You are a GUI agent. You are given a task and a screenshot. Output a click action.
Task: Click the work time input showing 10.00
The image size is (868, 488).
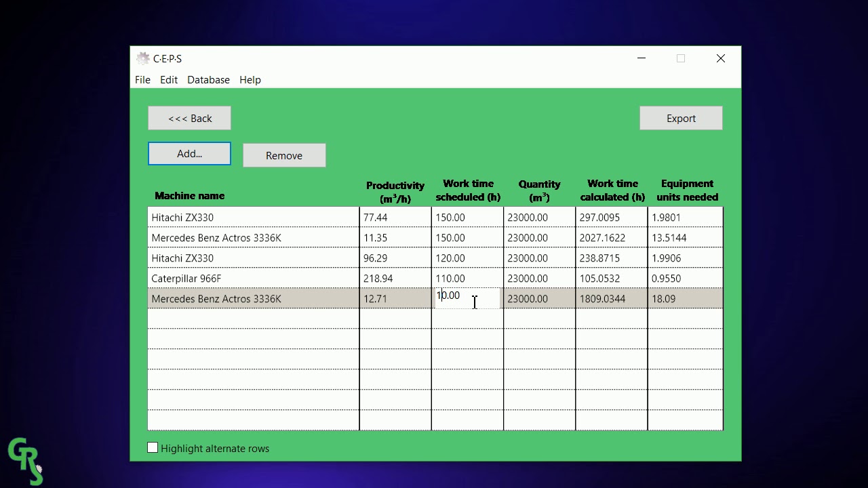click(x=467, y=298)
